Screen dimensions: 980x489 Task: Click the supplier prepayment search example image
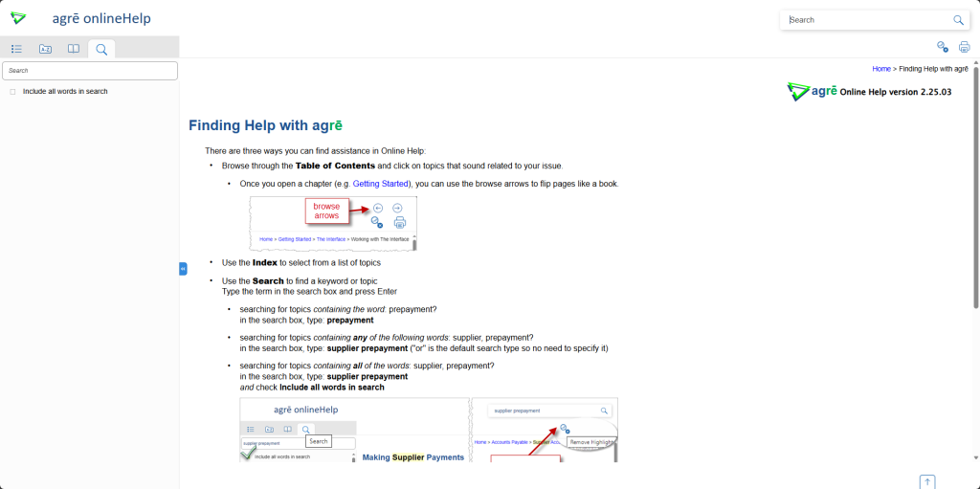pos(429,430)
